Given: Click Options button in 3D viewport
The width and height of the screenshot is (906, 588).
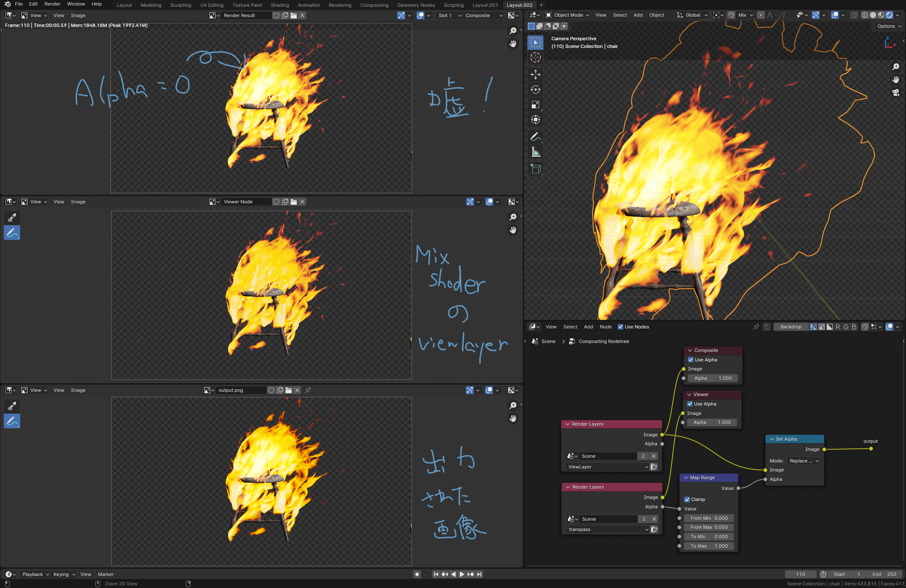Looking at the screenshot, I should pos(889,26).
